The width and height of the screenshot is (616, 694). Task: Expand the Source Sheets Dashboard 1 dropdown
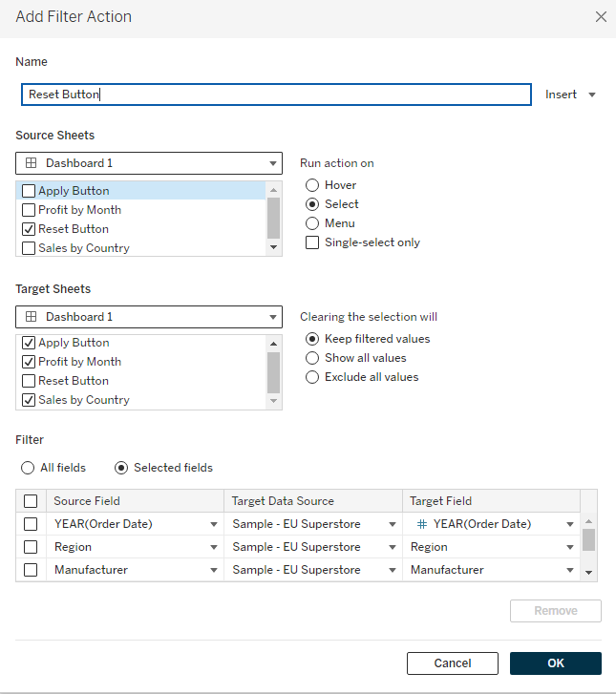[x=272, y=163]
